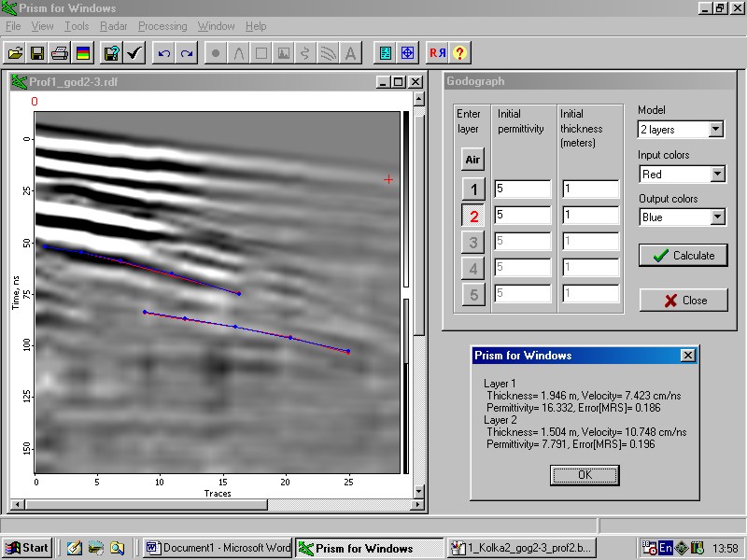Open the Output colors dropdown showing Blue
Viewport: 747px width, 560px height.
tap(682, 217)
